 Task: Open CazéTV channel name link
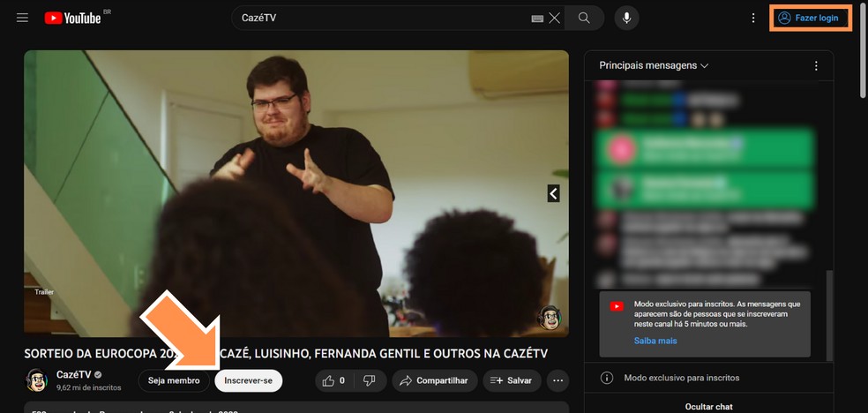click(x=73, y=375)
